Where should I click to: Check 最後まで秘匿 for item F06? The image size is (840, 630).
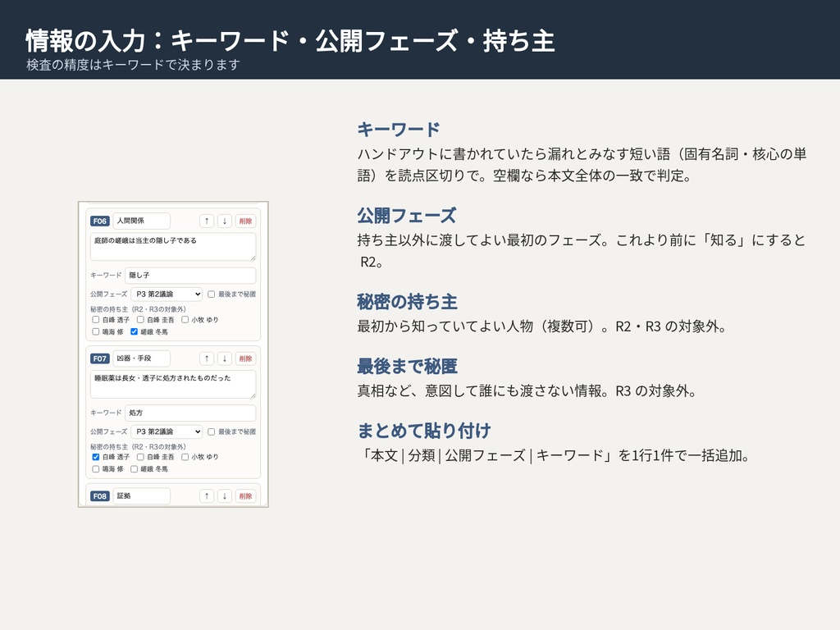tap(211, 294)
